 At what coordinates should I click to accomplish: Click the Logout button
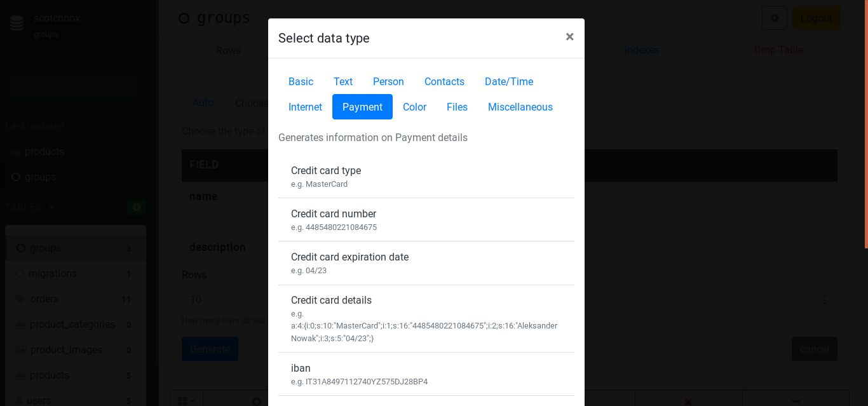click(816, 18)
